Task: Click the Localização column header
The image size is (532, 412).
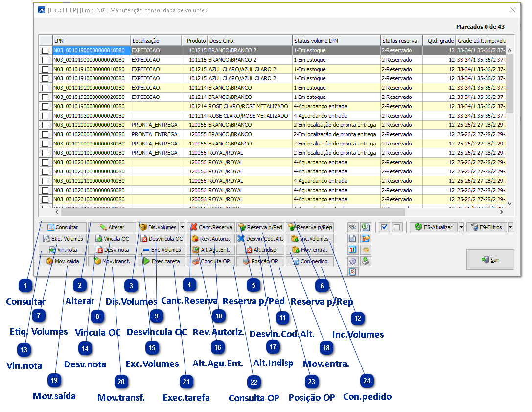Action: [x=156, y=41]
